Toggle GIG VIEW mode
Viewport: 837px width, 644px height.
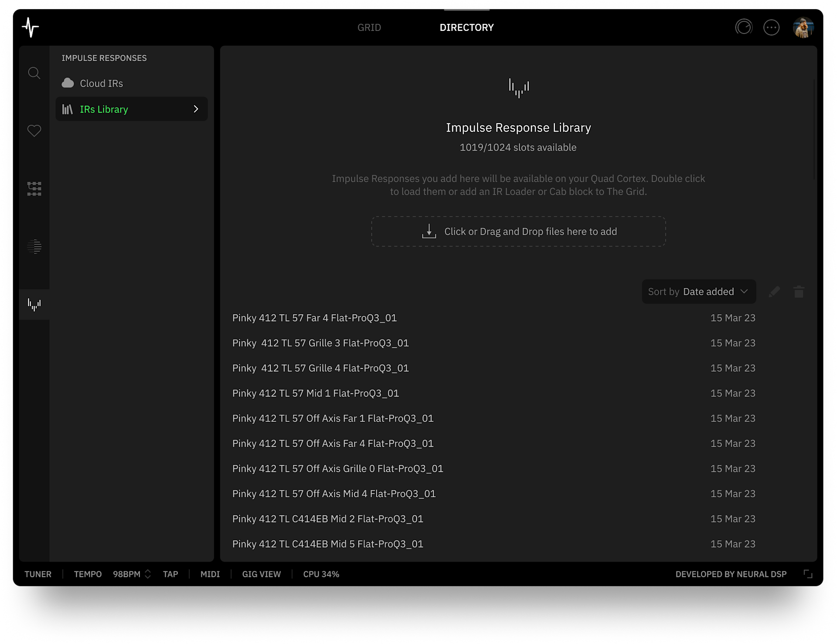[x=261, y=574]
